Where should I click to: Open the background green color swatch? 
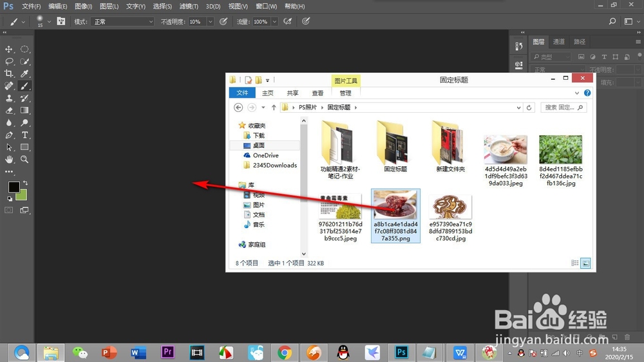[23, 196]
